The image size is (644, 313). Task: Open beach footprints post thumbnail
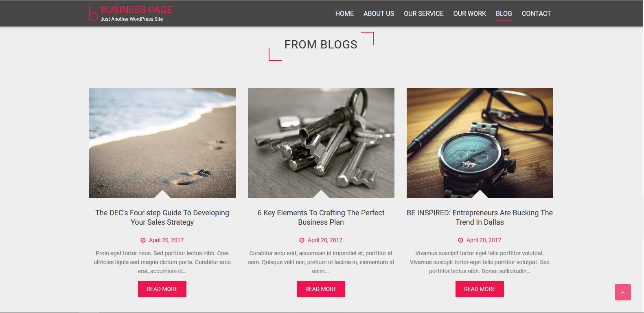tap(162, 143)
